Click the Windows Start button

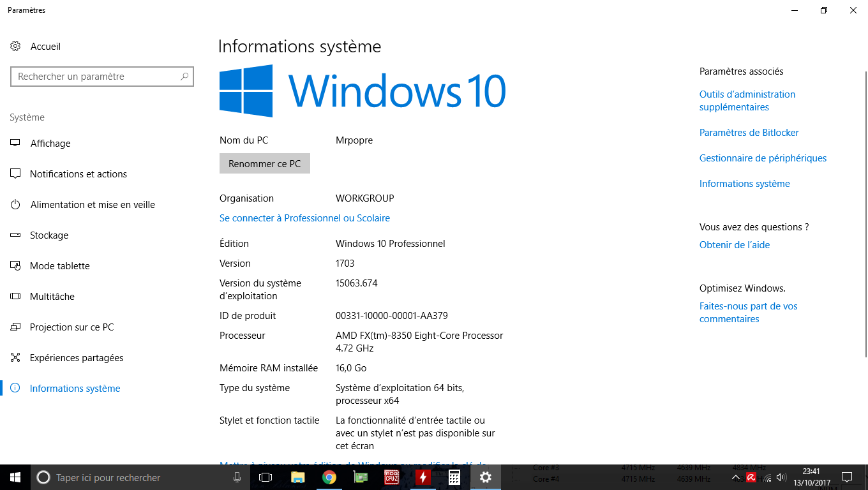pos(15,477)
